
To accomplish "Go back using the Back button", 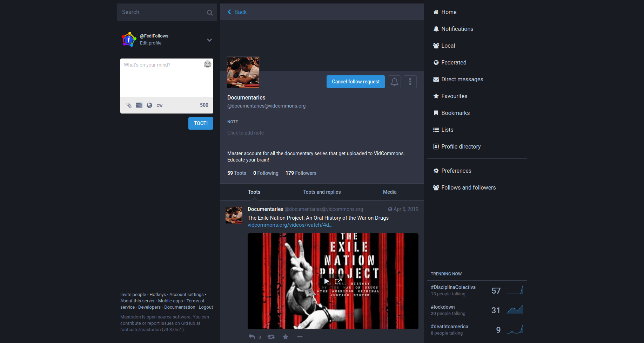I will pyautogui.click(x=237, y=12).
